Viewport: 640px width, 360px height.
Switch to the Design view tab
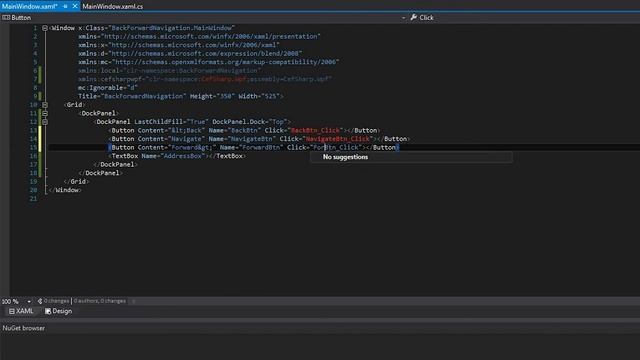(58, 311)
